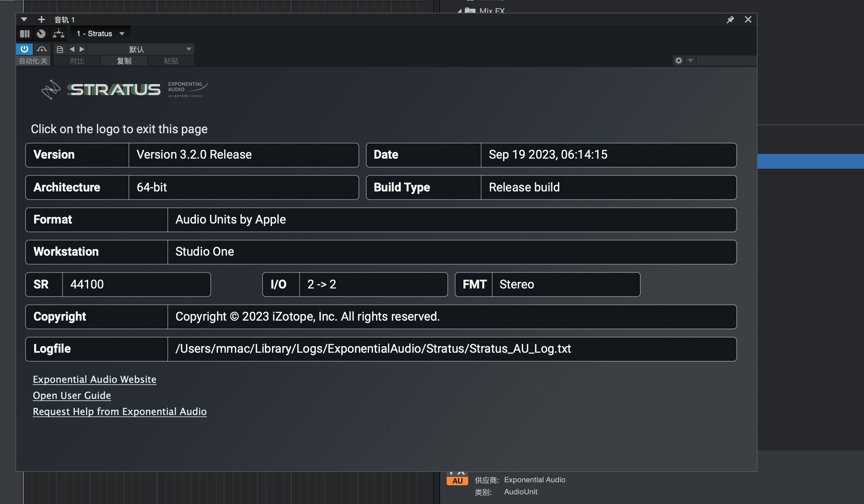
Task: Open the Exponential Audio Website link
Action: coord(94,379)
